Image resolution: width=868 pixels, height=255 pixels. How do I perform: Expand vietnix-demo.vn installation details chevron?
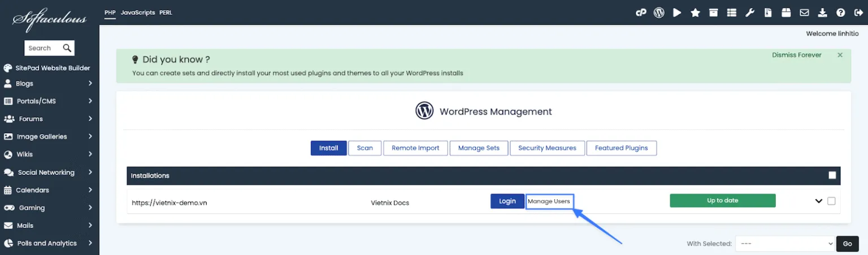(x=818, y=201)
